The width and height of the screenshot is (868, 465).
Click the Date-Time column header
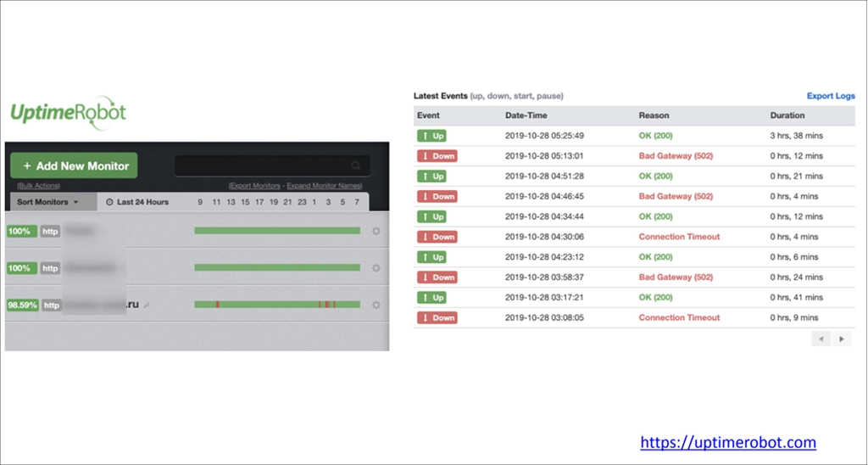point(526,115)
